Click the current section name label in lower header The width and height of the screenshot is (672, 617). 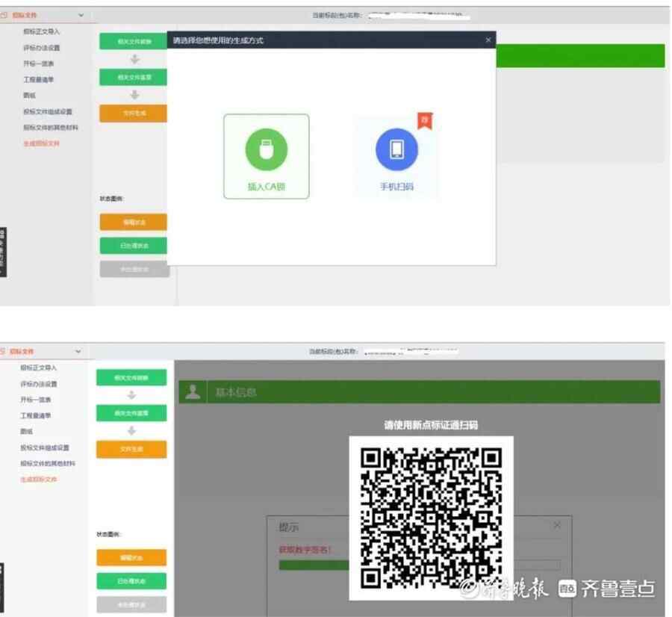pos(334,352)
